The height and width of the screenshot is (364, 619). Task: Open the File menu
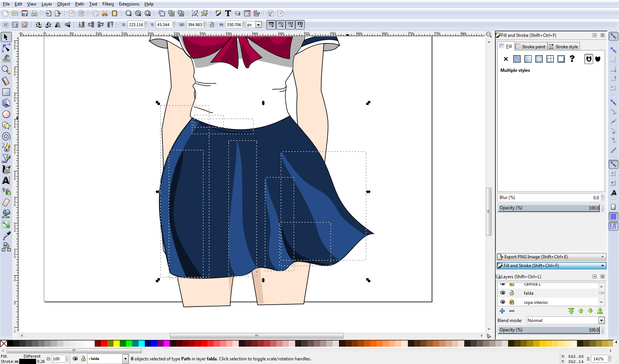pos(6,4)
